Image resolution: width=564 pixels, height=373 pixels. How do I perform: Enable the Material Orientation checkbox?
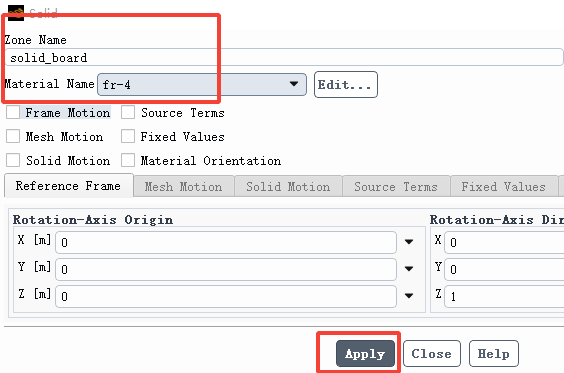point(128,160)
